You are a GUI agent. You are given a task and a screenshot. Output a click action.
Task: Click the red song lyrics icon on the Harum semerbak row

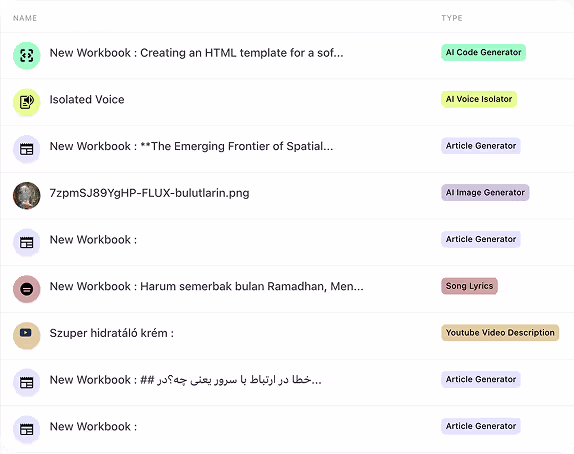27,289
